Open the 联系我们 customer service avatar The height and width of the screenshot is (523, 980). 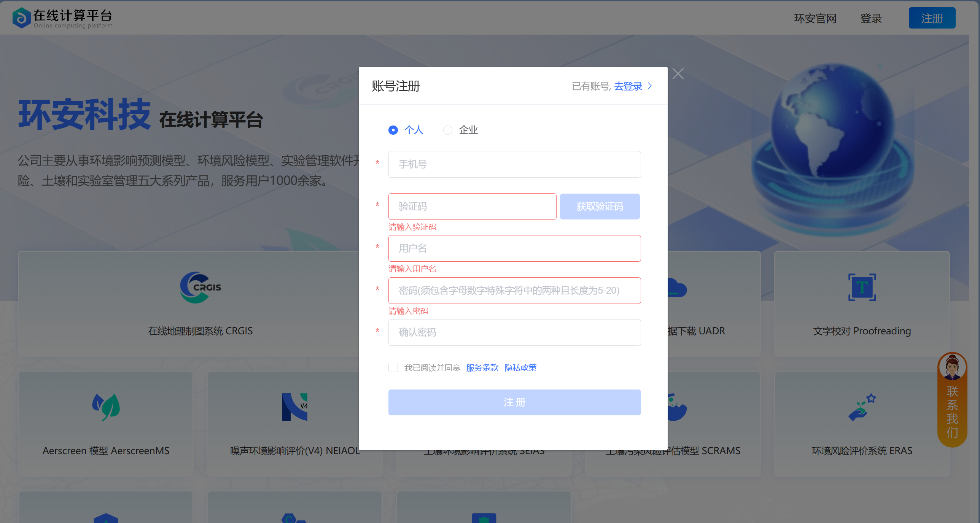952,367
